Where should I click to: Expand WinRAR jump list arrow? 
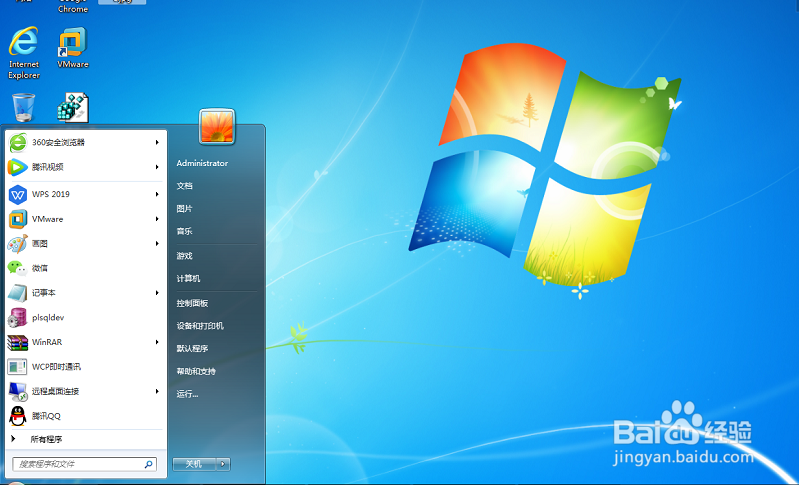coord(157,342)
